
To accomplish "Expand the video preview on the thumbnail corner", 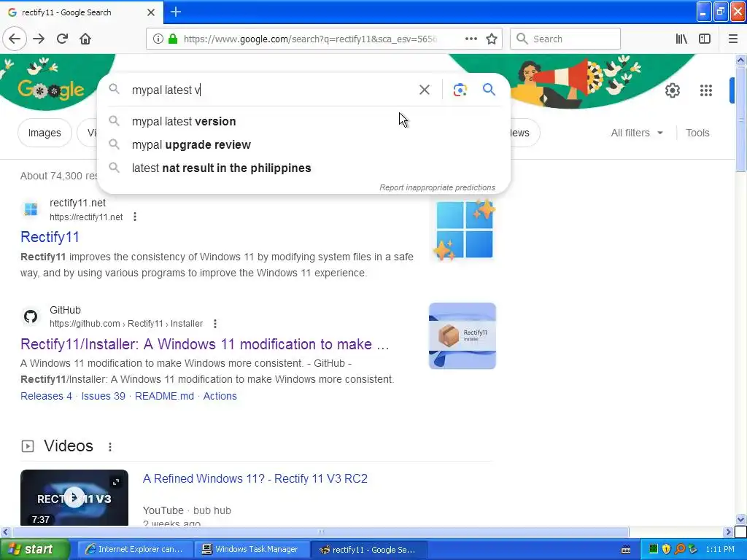I will 116,482.
